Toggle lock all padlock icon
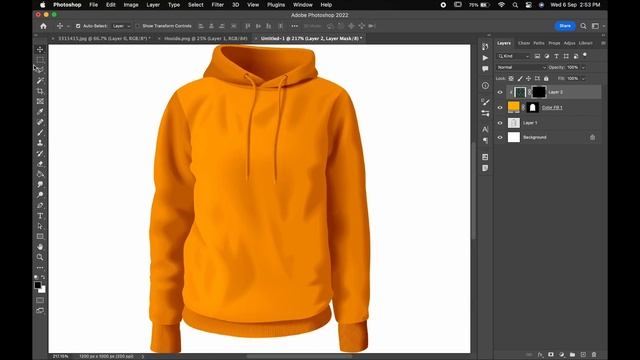 [x=546, y=78]
